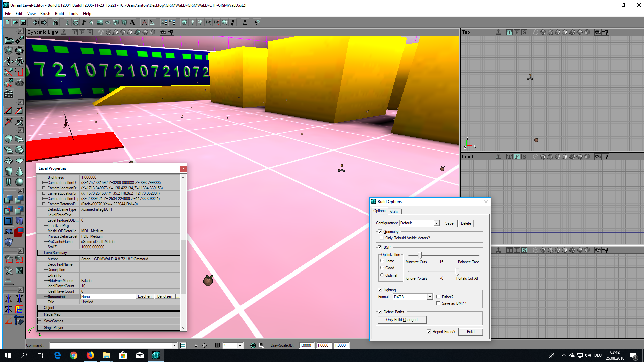Screen dimensions: 644x362
Task: Open the Actor Class Browser
Action: click(67, 22)
